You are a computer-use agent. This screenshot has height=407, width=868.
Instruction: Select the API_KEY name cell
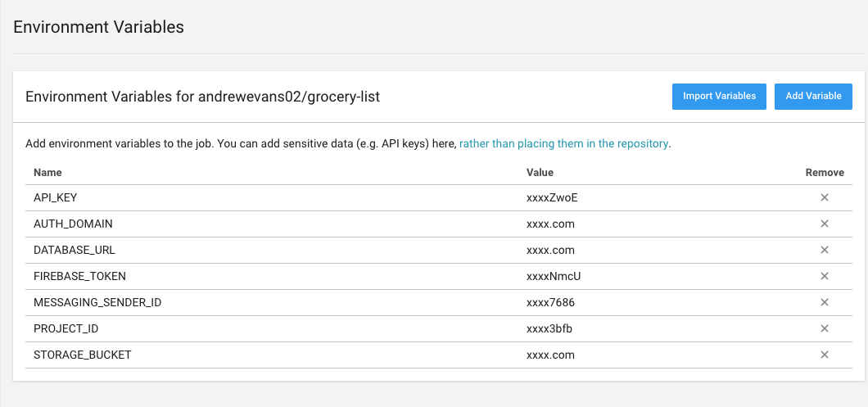pos(55,197)
